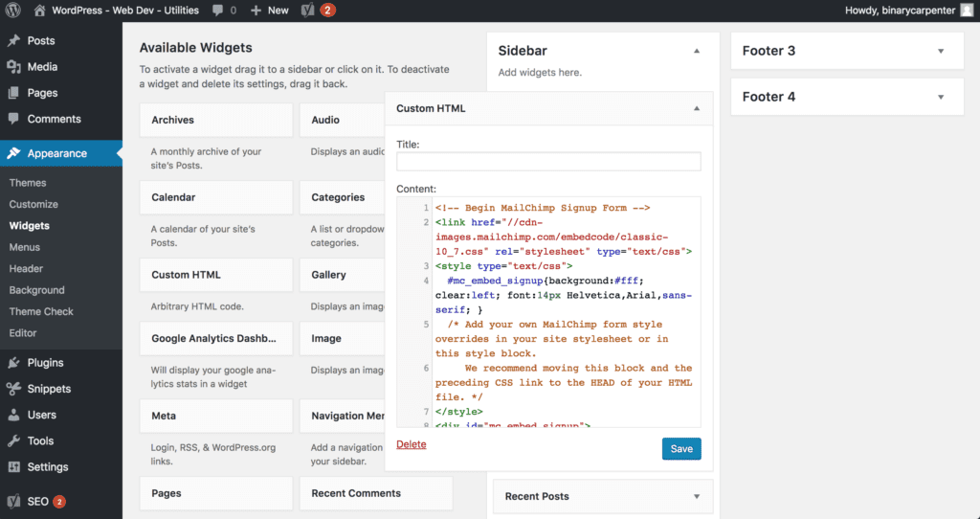Click inside the Content code editor

click(x=548, y=313)
